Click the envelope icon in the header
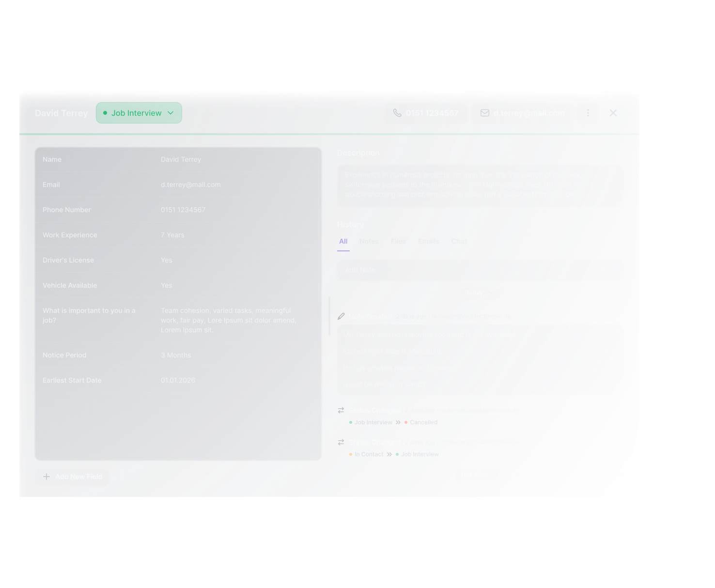The image size is (715, 588). coord(484,113)
